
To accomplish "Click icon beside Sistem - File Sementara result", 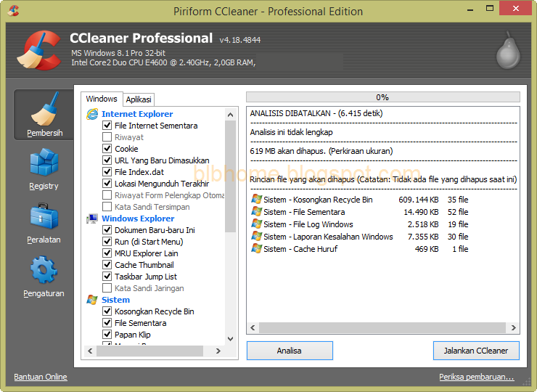I will click(x=256, y=211).
